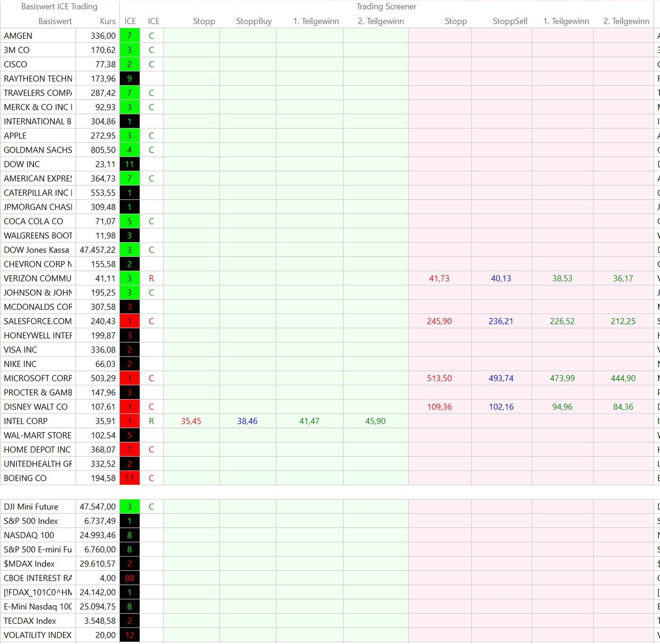Click the red ICE cell for BOEING CO
This screenshot has width=660, height=644.
[129, 478]
